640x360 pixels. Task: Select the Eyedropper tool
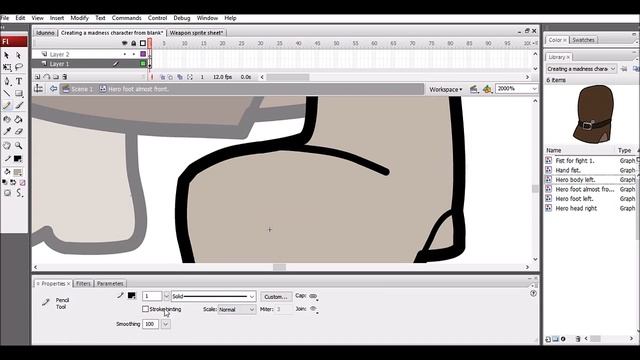point(7,131)
